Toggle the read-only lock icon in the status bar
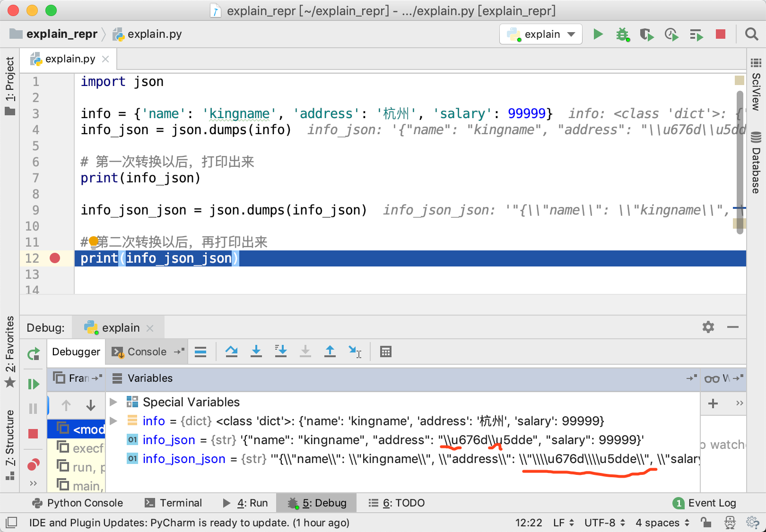The width and height of the screenshot is (766, 532). coord(706,523)
